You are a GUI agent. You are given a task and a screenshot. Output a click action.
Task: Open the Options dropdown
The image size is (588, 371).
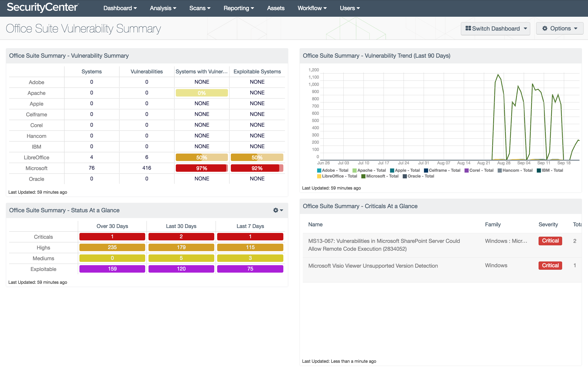point(559,29)
